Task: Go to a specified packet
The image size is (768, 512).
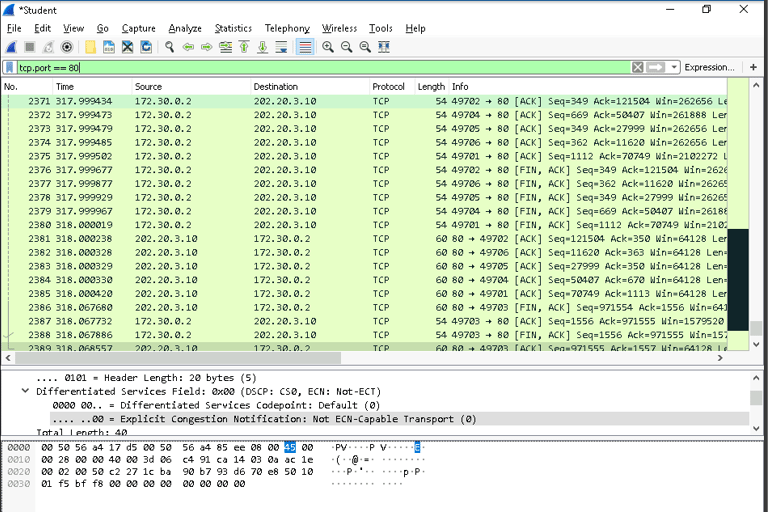Action: [x=225, y=47]
